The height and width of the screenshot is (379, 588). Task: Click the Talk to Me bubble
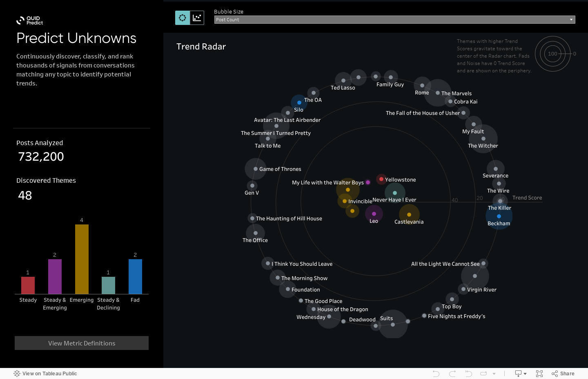point(268,139)
